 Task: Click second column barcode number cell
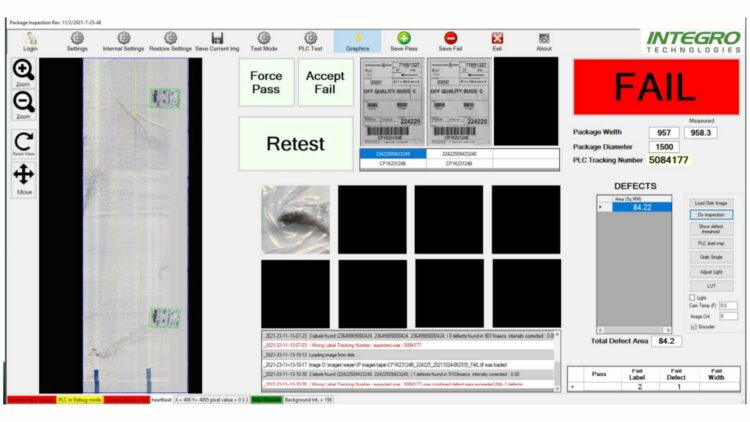tap(459, 154)
